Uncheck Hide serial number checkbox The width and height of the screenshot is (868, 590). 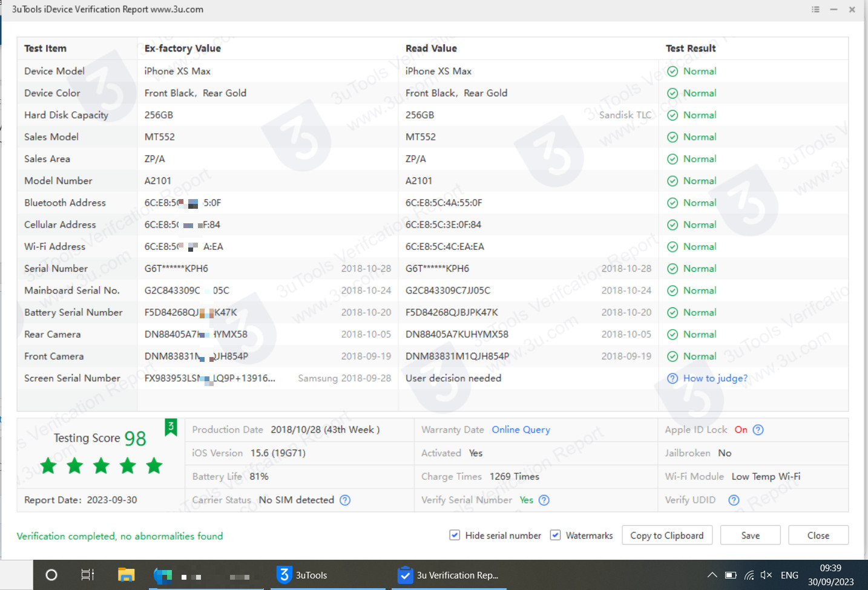pos(455,535)
